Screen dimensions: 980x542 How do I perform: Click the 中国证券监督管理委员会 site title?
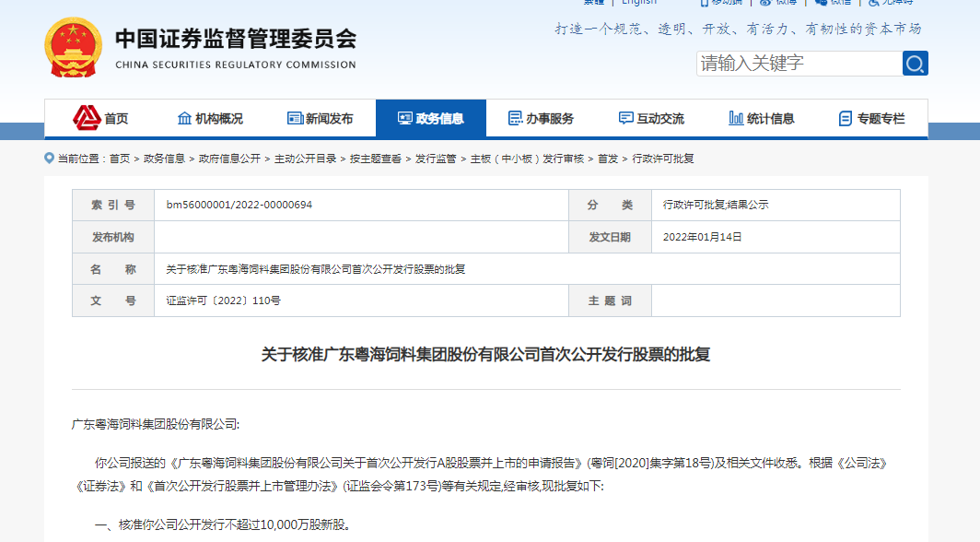pyautogui.click(x=236, y=39)
